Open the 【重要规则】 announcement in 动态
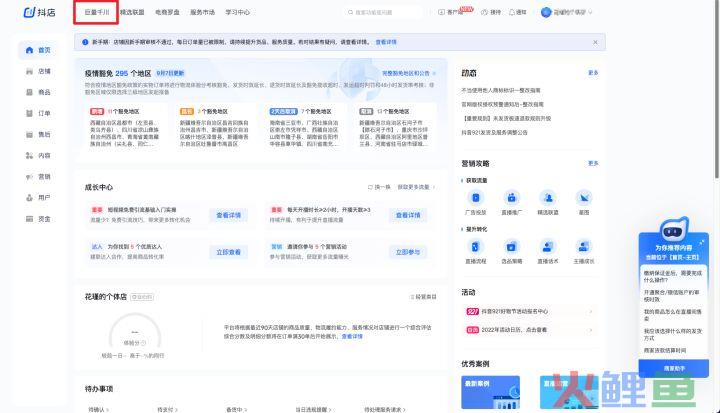Screen dimensions: 720x413 (507, 119)
